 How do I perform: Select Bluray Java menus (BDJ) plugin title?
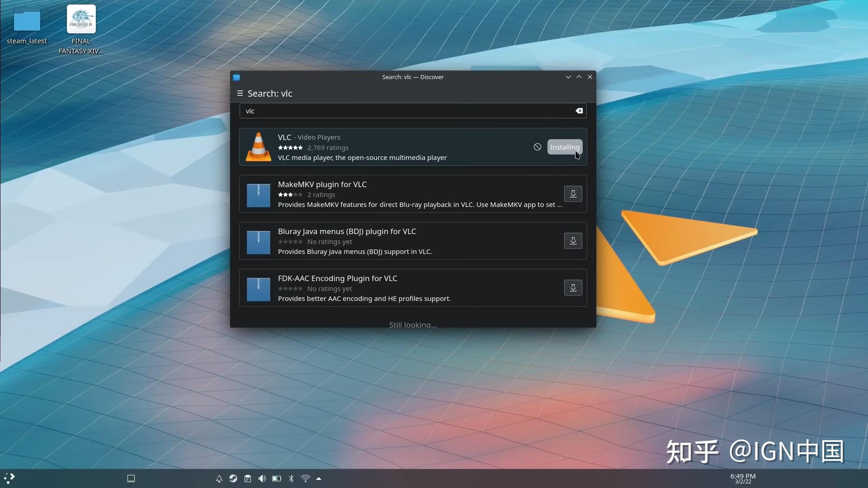[347, 231]
